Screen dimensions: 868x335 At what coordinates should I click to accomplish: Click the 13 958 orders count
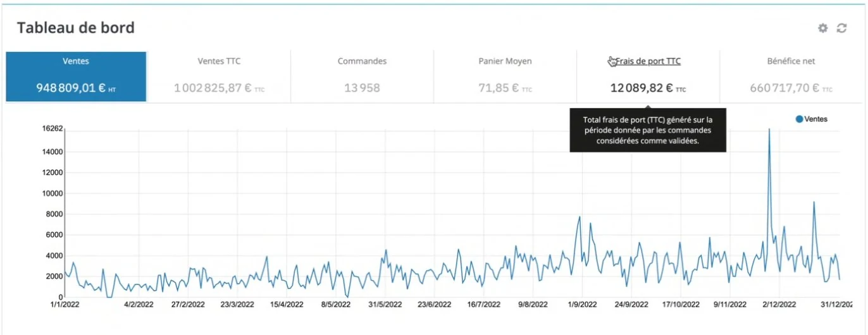[x=362, y=88]
